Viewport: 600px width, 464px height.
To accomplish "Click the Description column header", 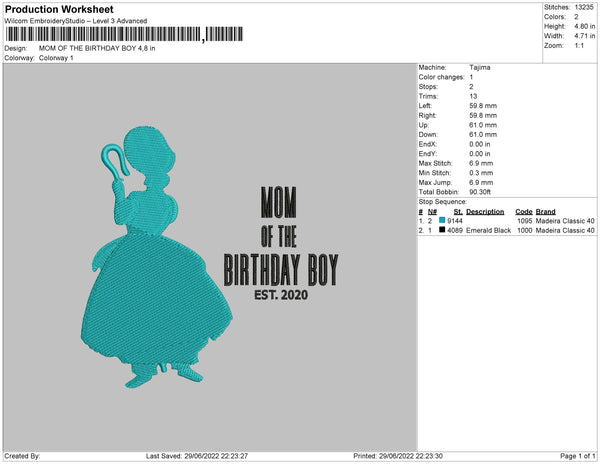I will tap(485, 212).
